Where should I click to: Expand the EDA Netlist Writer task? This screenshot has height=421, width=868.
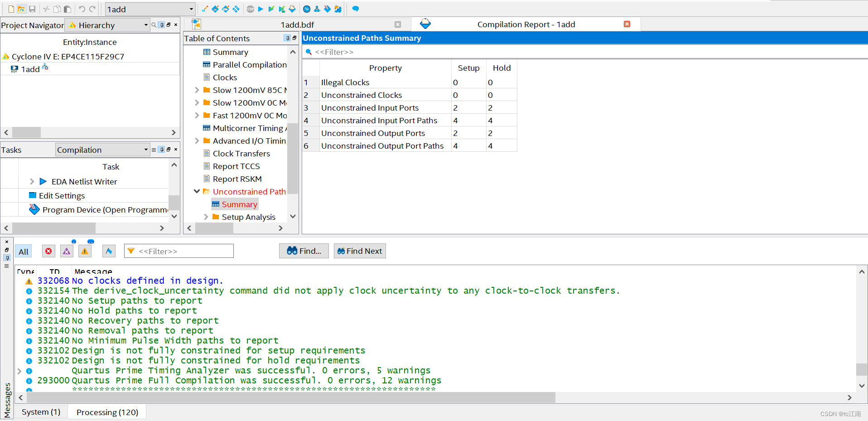pos(32,181)
